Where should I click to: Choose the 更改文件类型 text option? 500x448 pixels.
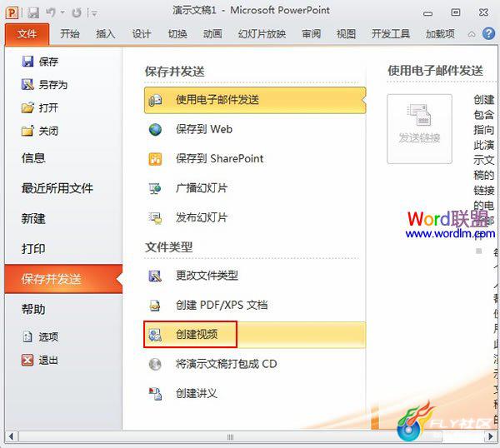point(207,276)
